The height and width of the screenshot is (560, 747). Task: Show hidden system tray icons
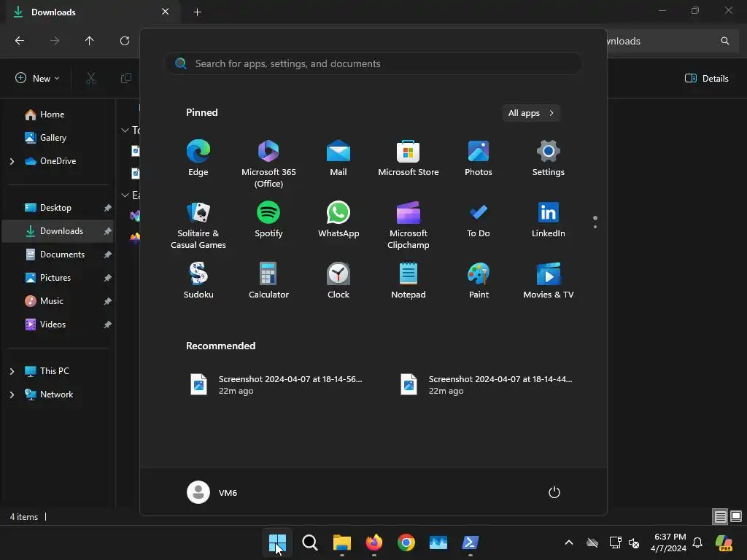point(569,542)
